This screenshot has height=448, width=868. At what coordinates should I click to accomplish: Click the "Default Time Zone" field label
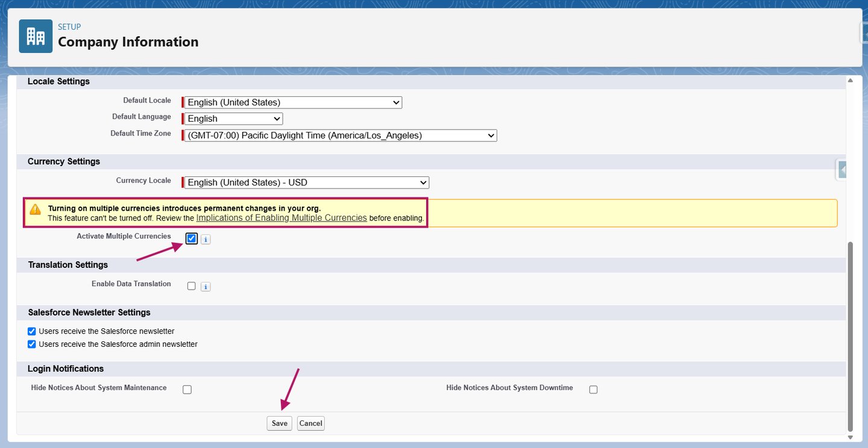coord(141,133)
